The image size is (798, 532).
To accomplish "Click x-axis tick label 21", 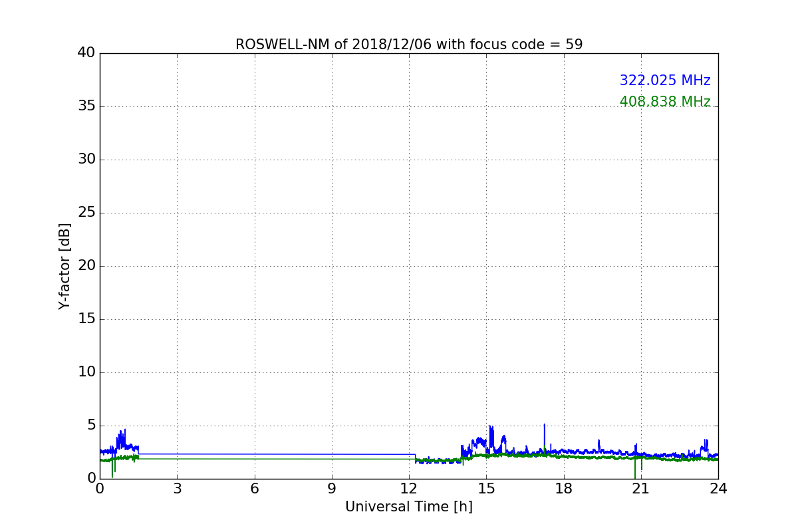I will (x=641, y=489).
